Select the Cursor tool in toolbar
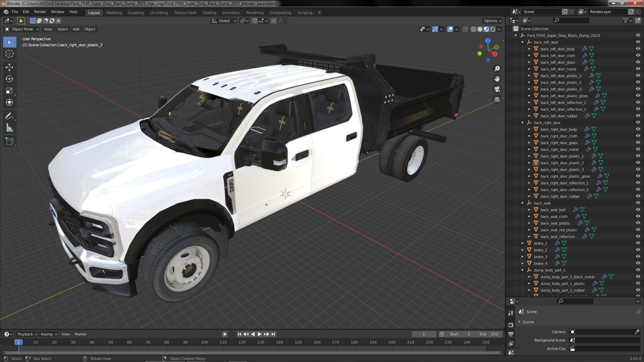Viewport: 644px width, 362px height. [x=9, y=54]
